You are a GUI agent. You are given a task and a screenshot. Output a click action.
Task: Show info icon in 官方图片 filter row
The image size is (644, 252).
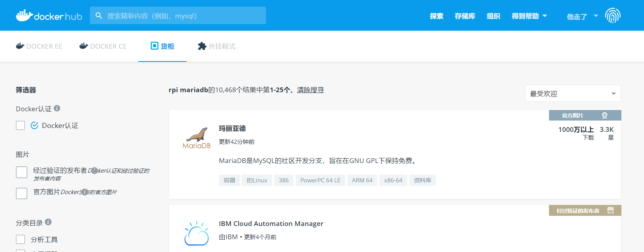click(x=84, y=192)
